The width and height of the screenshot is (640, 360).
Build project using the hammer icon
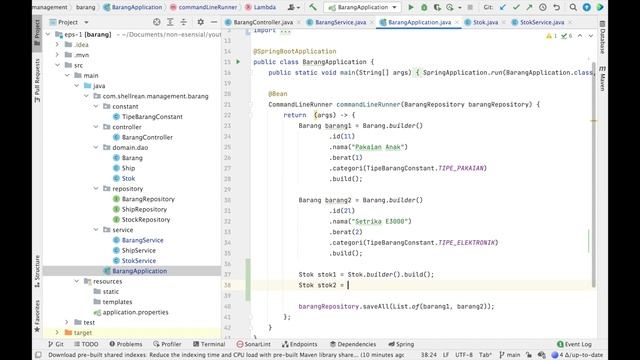point(313,7)
